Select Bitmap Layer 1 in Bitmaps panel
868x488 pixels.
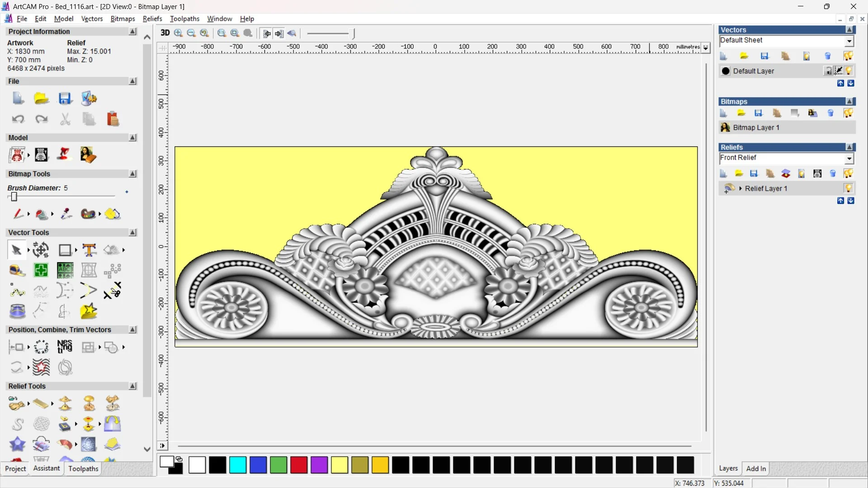pyautogui.click(x=756, y=127)
